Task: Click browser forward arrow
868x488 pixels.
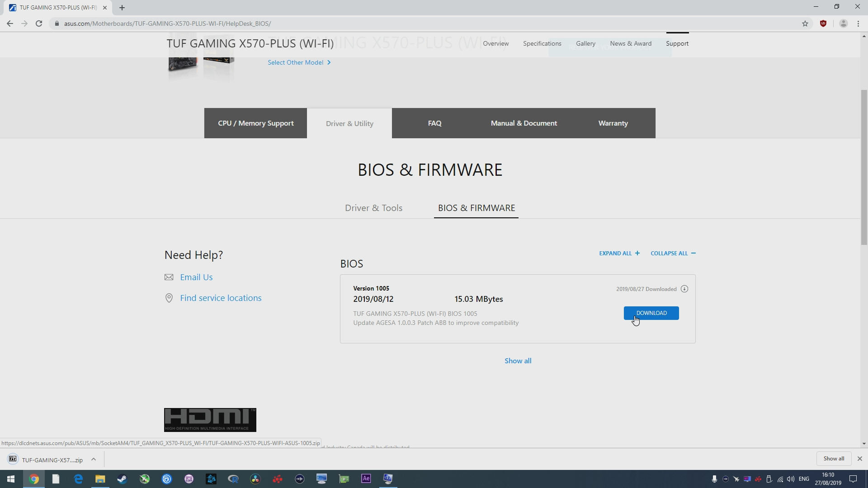Action: pos(24,23)
